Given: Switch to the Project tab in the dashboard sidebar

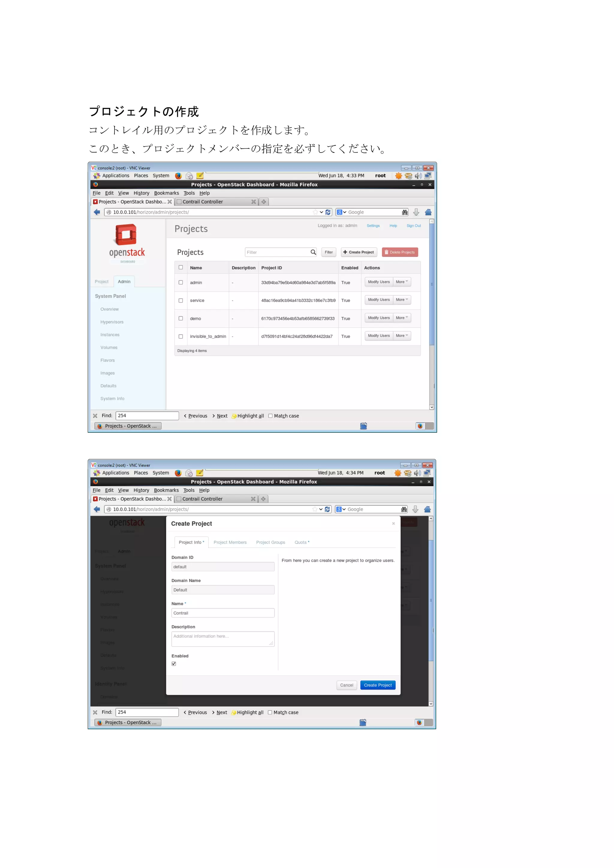Looking at the screenshot, I should (x=101, y=282).
